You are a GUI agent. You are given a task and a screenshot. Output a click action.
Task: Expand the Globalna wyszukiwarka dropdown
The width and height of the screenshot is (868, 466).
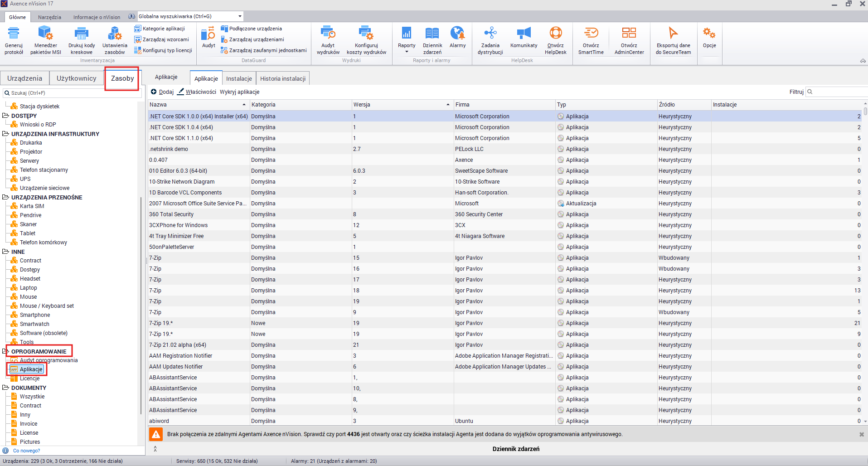click(240, 16)
